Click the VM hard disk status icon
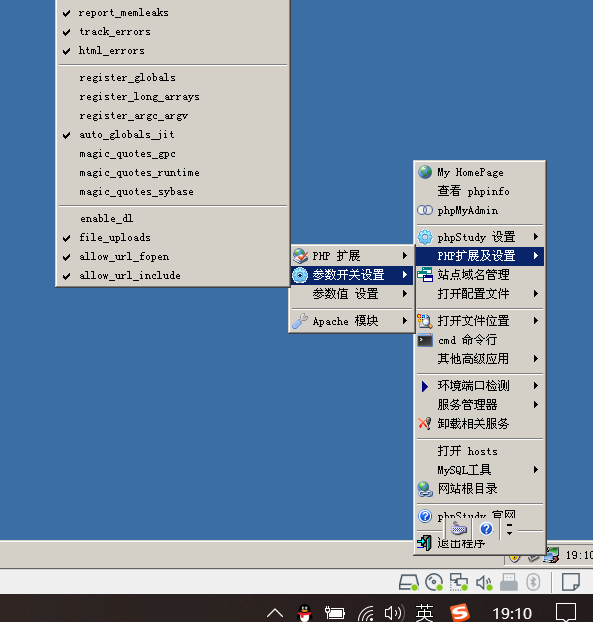The width and height of the screenshot is (593, 622). [x=409, y=582]
